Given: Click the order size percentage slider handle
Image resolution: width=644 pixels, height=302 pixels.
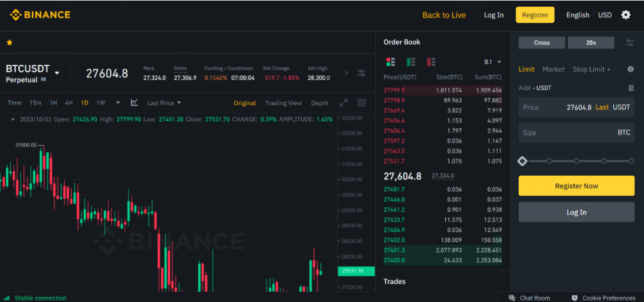Looking at the screenshot, I should tap(522, 161).
